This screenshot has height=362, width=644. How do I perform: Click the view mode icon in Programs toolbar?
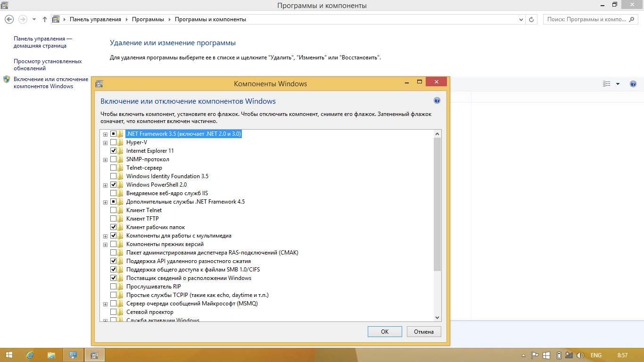(607, 84)
